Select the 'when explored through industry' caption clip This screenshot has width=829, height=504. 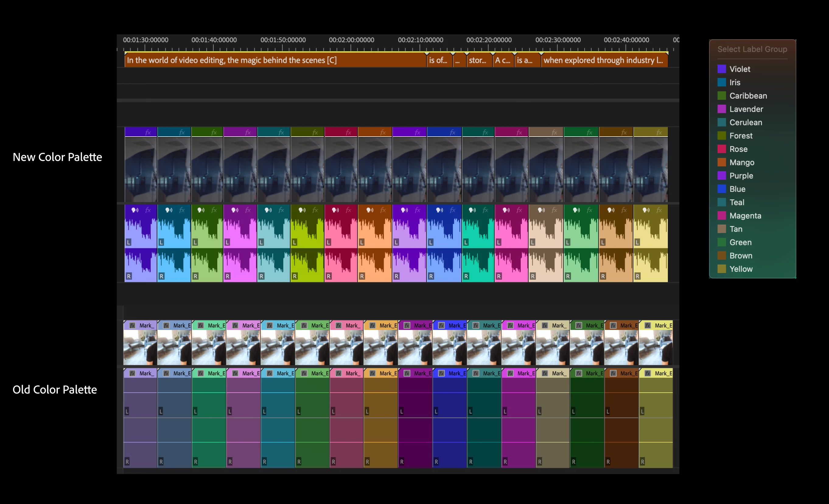coord(603,61)
